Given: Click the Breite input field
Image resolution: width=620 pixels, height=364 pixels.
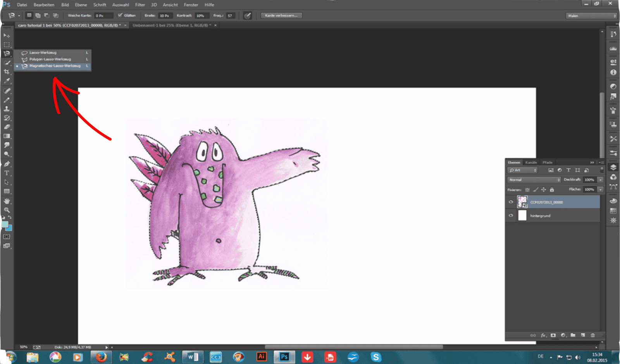Looking at the screenshot, I should 165,15.
